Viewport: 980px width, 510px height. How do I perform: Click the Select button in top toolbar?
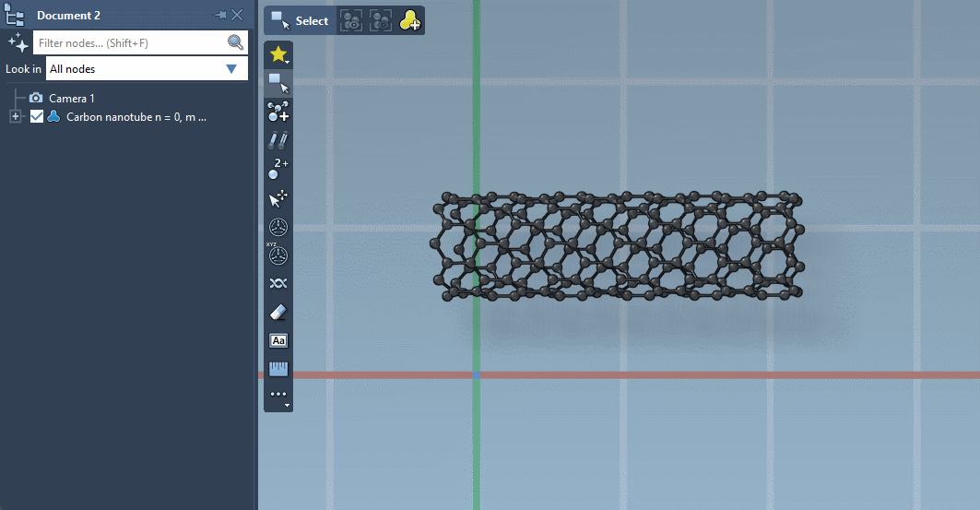300,21
